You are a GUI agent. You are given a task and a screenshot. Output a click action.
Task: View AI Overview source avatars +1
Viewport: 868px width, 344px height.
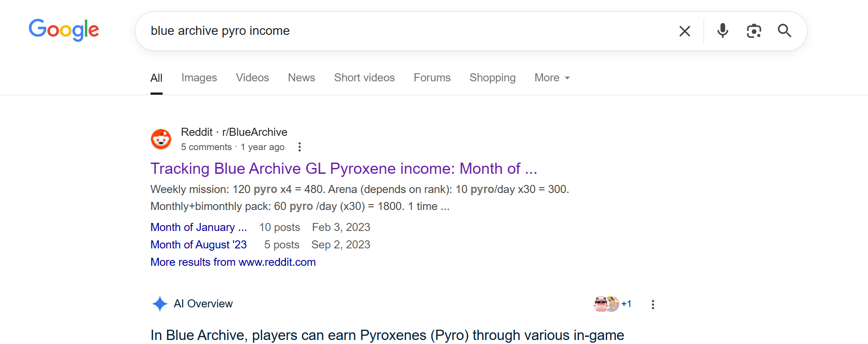click(x=612, y=304)
